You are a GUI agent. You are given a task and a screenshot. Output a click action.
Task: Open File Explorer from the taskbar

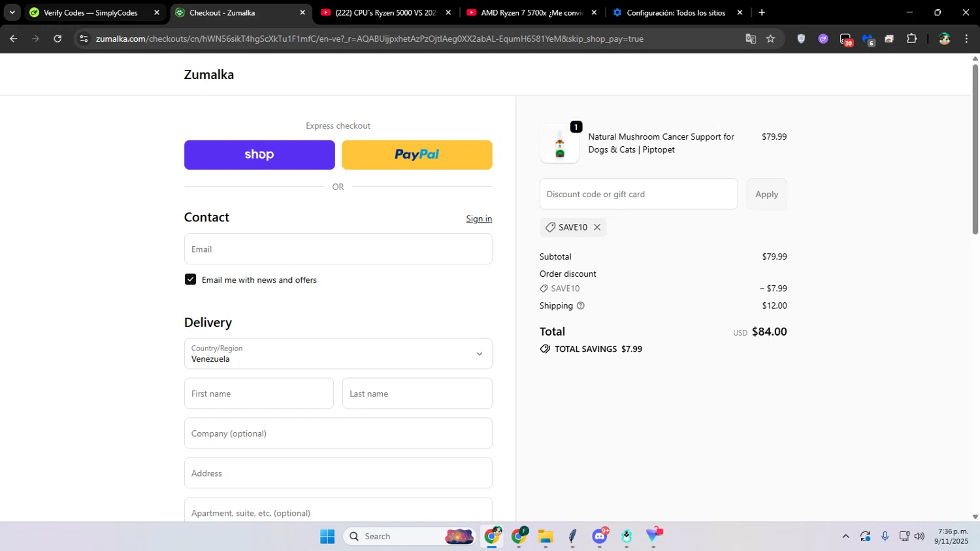[x=546, y=537]
